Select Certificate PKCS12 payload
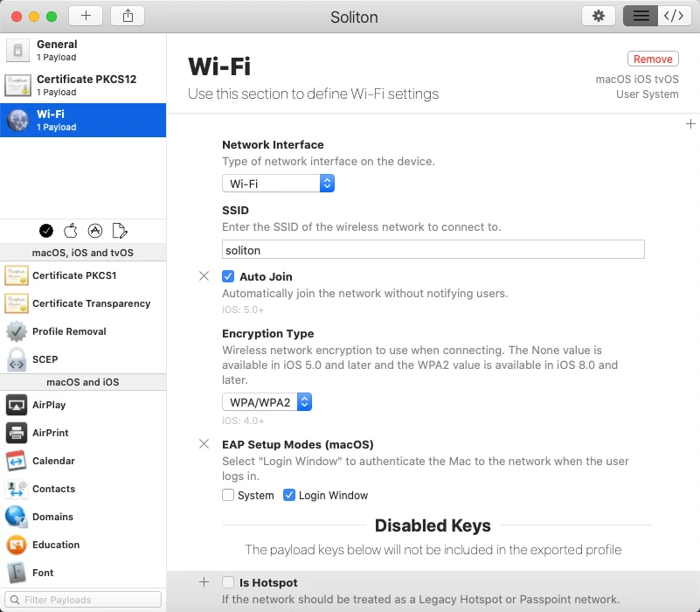 coord(83,85)
